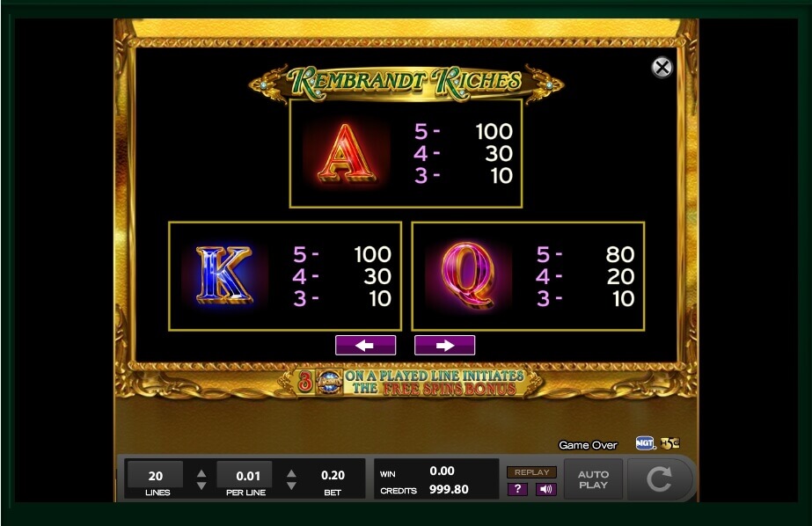812x526 pixels.
Task: Mute the game sound speaker icon
Action: pos(545,489)
